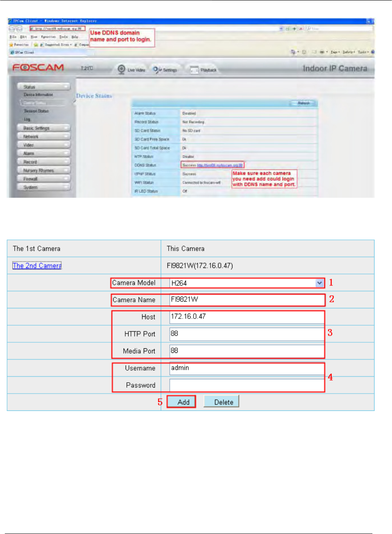Open the Help menu in Internet Explorer
This screenshot has height=534, width=392.
tap(75, 37)
